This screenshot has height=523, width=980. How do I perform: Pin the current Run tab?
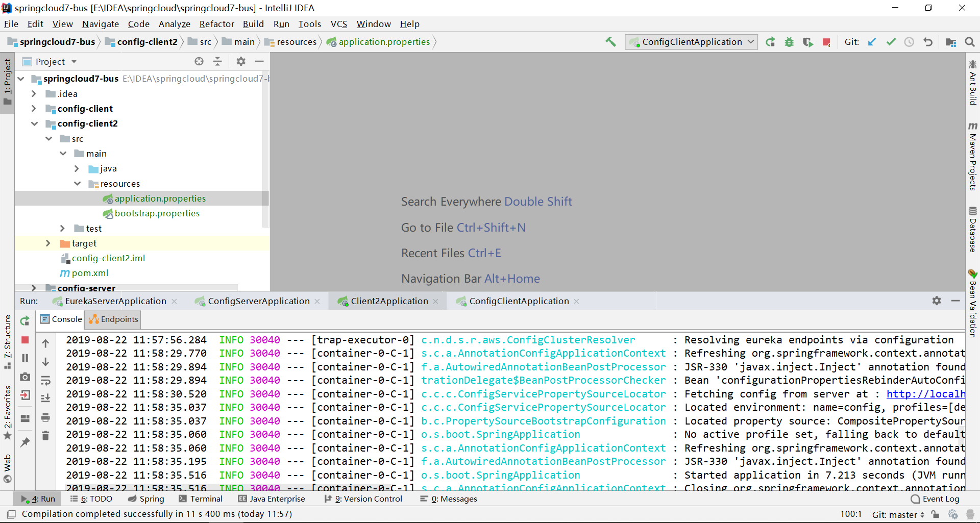(25, 442)
